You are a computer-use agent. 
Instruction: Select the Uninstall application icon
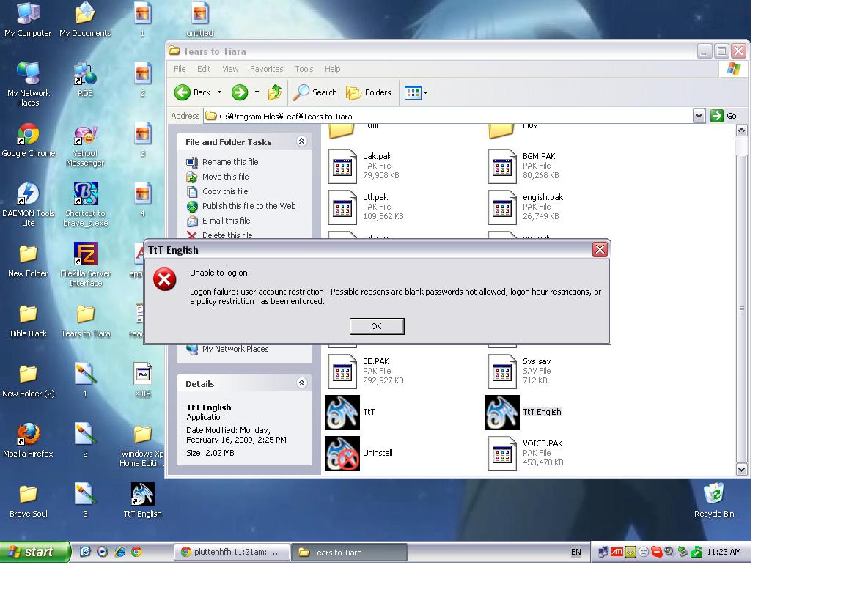coord(342,454)
